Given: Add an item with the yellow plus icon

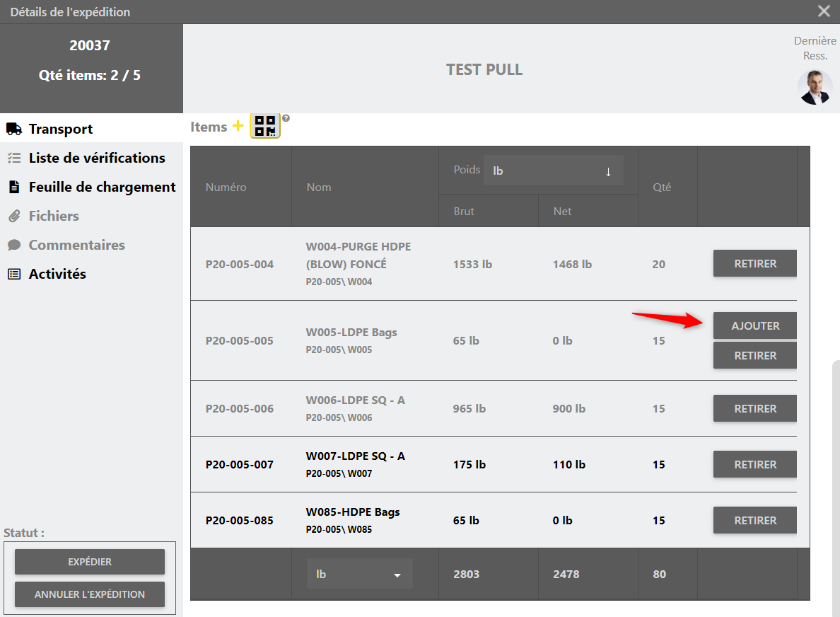Looking at the screenshot, I should pyautogui.click(x=238, y=126).
